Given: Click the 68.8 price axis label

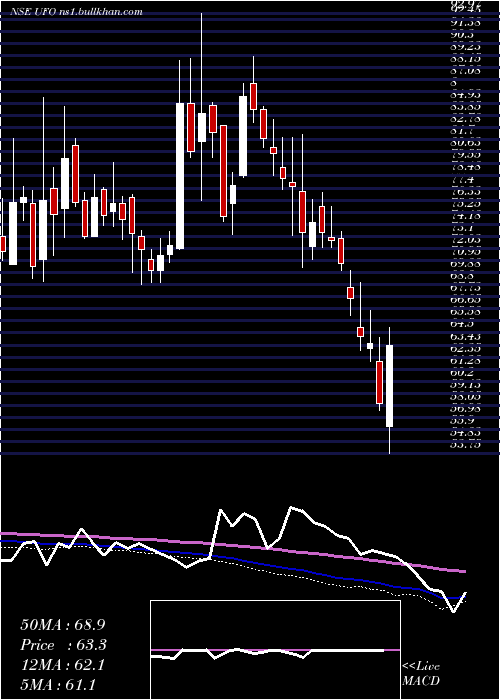Looking at the screenshot, I should click(x=462, y=277).
